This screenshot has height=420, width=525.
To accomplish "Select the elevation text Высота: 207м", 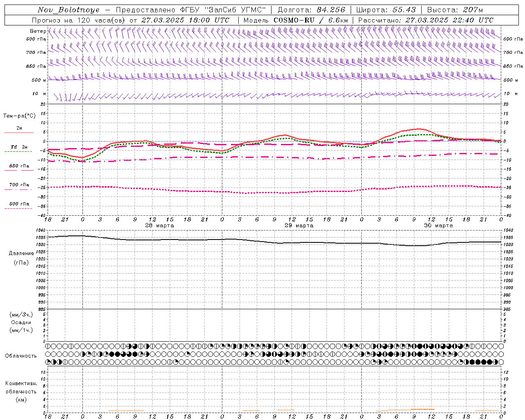I will click(455, 10).
